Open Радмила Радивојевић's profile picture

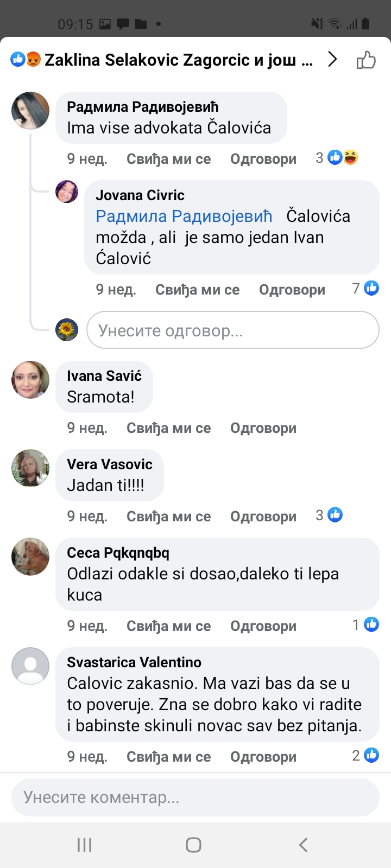coord(30,111)
